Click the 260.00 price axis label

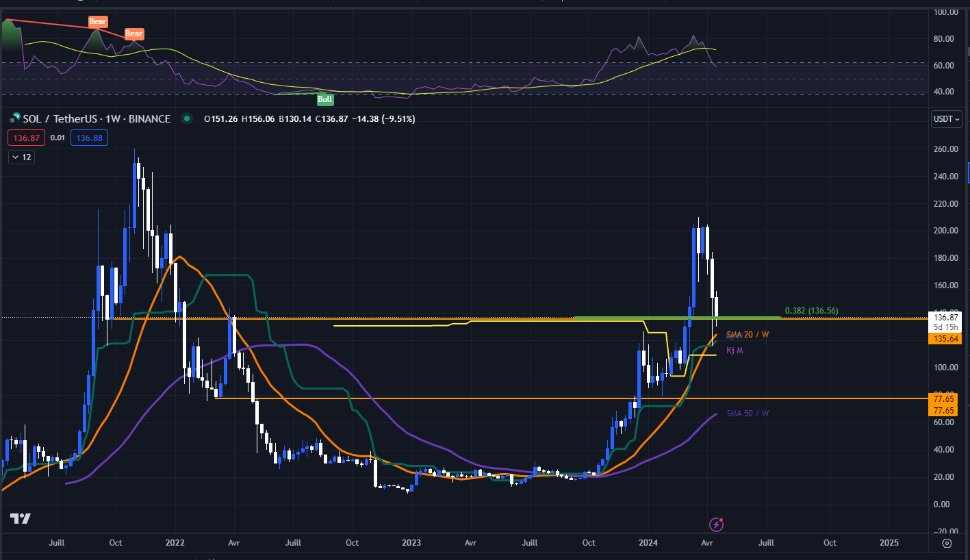tap(945, 149)
